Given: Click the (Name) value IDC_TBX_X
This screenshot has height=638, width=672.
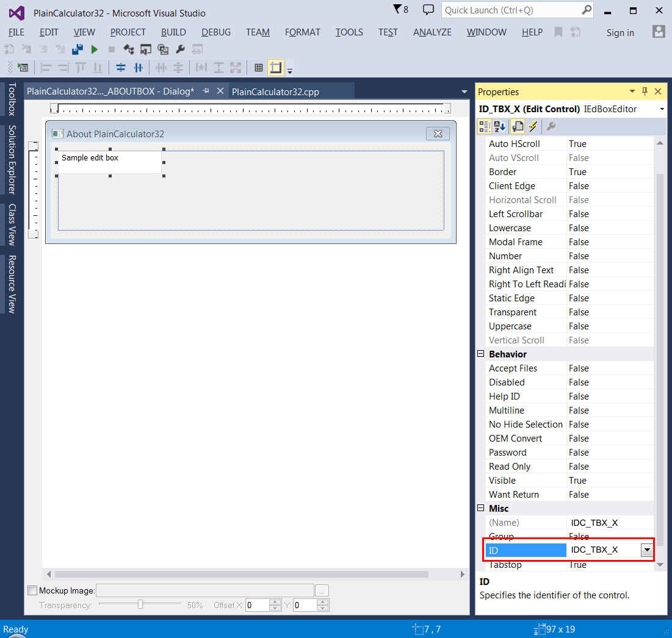Looking at the screenshot, I should [x=594, y=522].
